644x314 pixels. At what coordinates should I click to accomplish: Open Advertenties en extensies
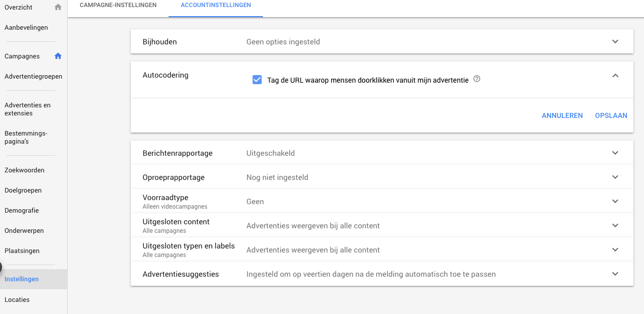[28, 109]
